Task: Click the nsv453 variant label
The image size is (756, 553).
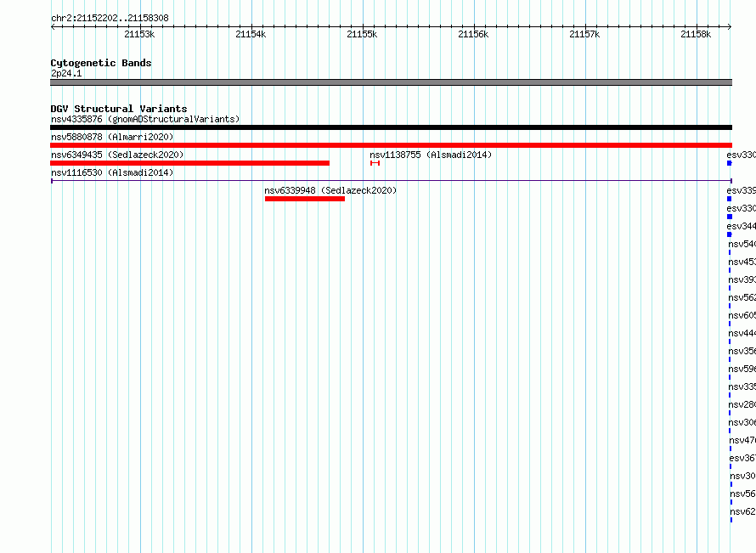Action: [x=742, y=262]
